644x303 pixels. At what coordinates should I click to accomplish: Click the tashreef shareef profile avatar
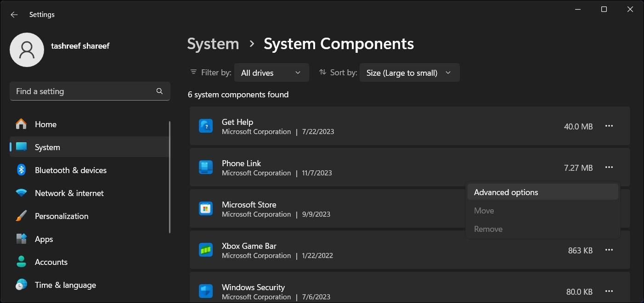(x=27, y=50)
